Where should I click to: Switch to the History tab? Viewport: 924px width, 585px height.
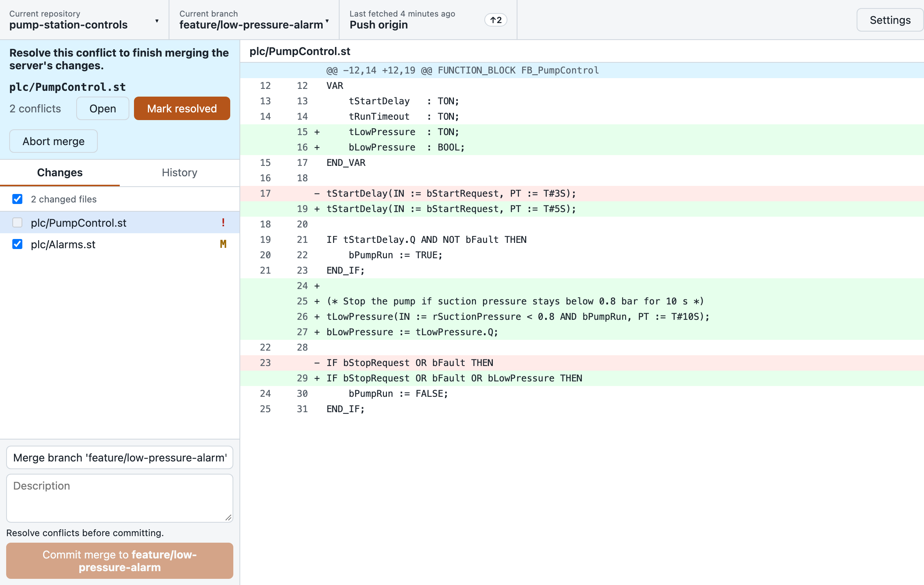[179, 172]
